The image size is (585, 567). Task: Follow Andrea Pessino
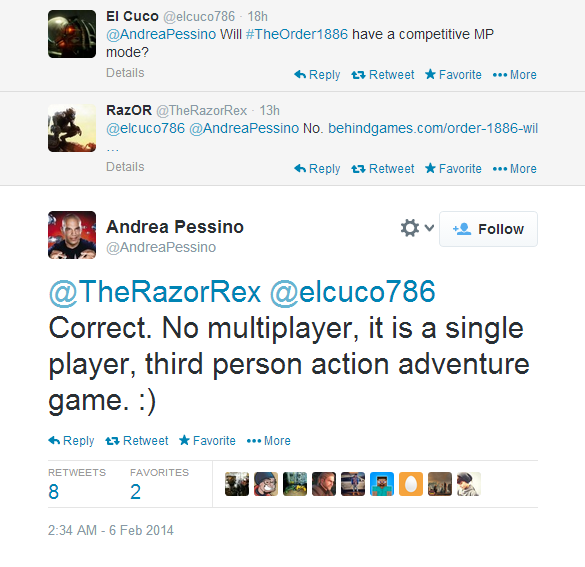488,229
